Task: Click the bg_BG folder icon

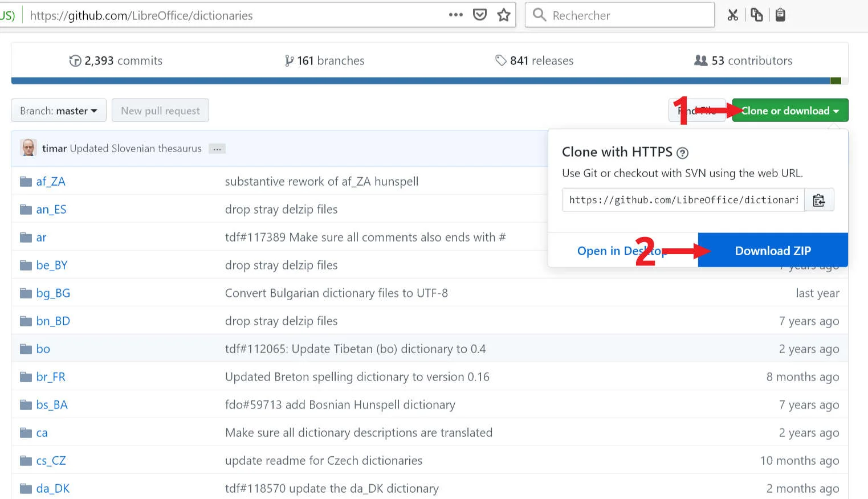Action: 26,293
